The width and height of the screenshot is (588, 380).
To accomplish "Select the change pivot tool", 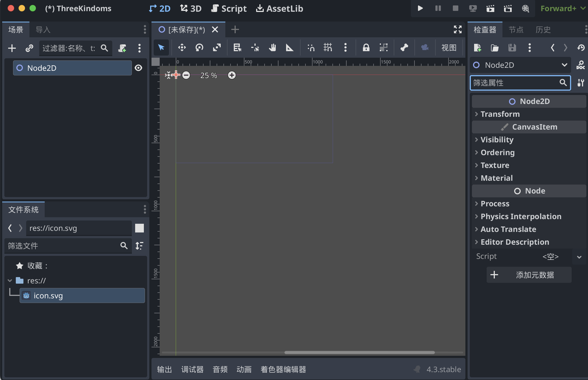I will (x=255, y=48).
